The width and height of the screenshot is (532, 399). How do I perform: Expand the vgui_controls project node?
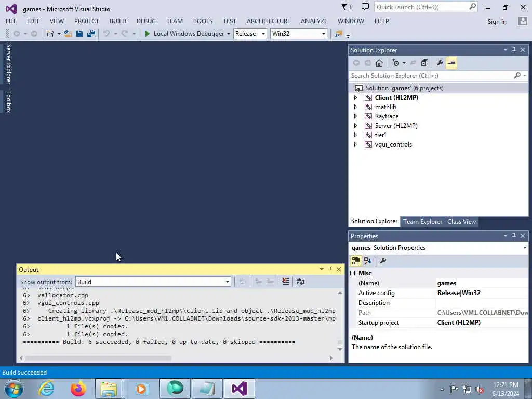(355, 144)
